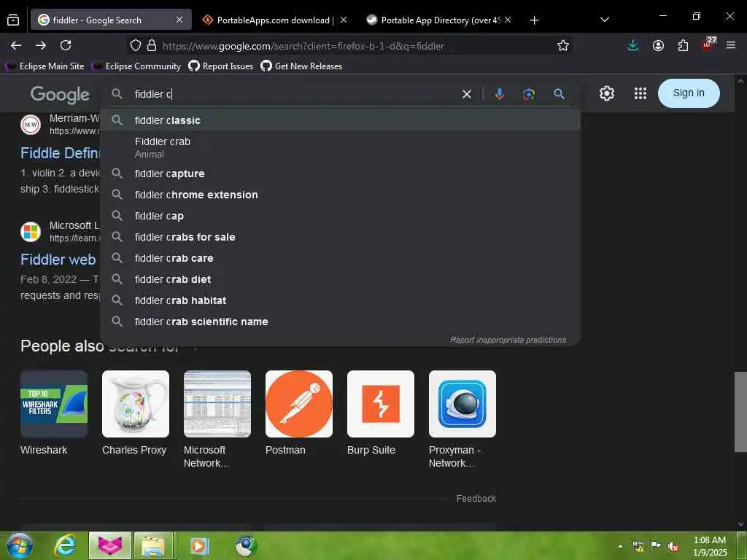Open the Fiddle Definition result link
747x560 pixels.
click(60, 153)
